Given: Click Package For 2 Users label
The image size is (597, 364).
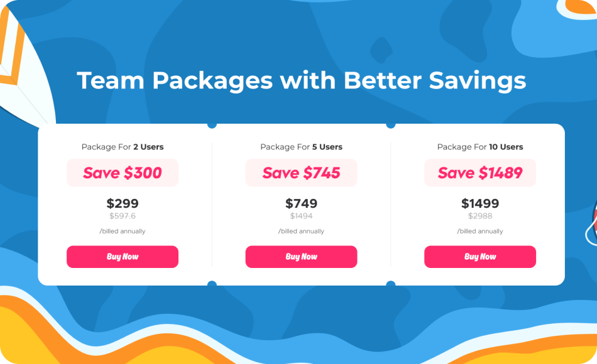Looking at the screenshot, I should pos(122,147).
